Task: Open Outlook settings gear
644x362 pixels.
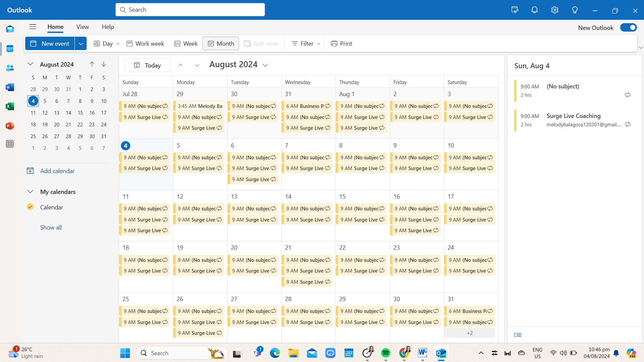Action: pos(555,10)
